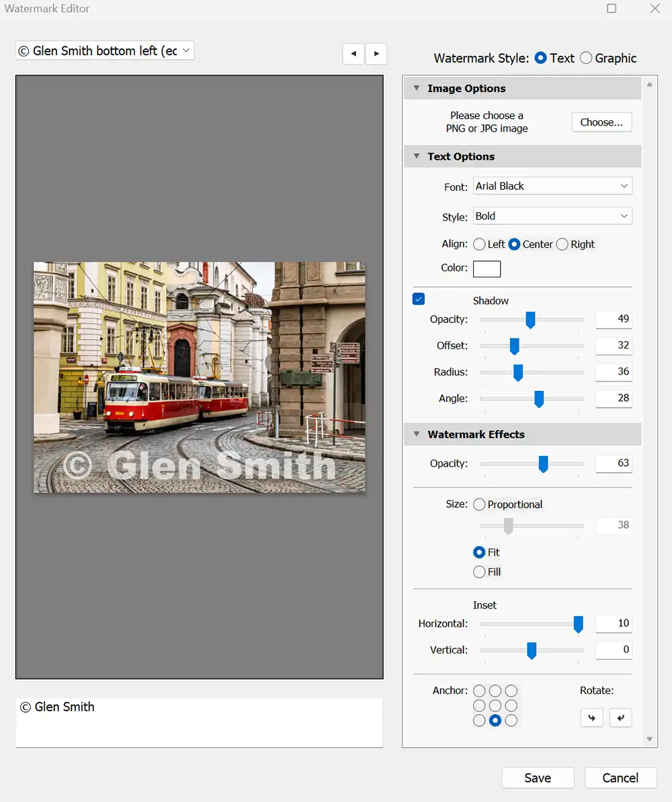672x802 pixels.
Task: Collapse the Text Options section
Action: [417, 156]
